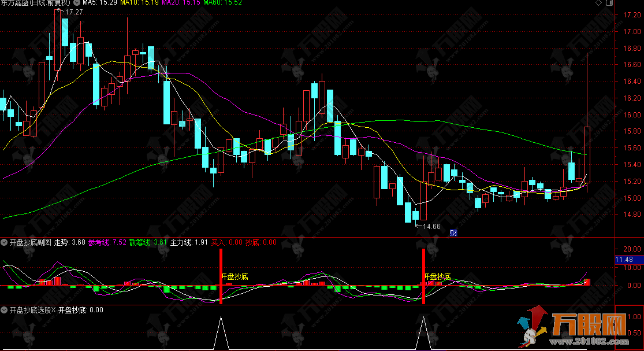Click the 16.00 price axis label
Image resolution: width=644 pixels, height=351 pixels.
coord(632,114)
